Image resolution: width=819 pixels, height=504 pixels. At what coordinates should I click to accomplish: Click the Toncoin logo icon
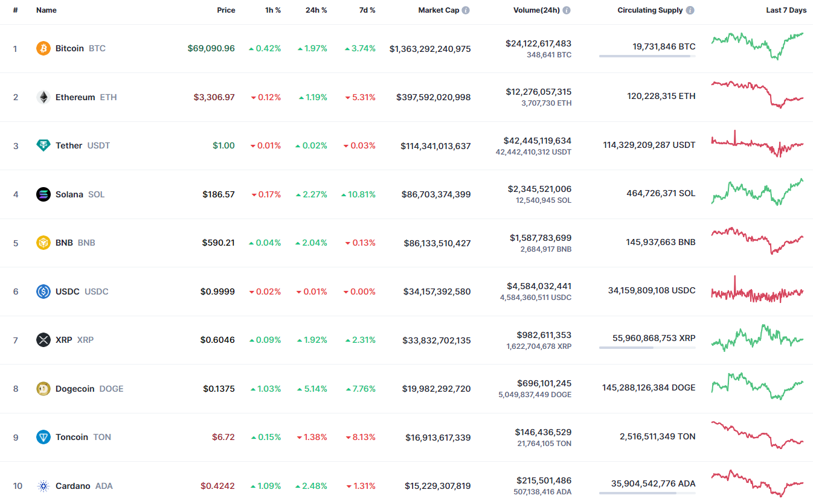43,437
